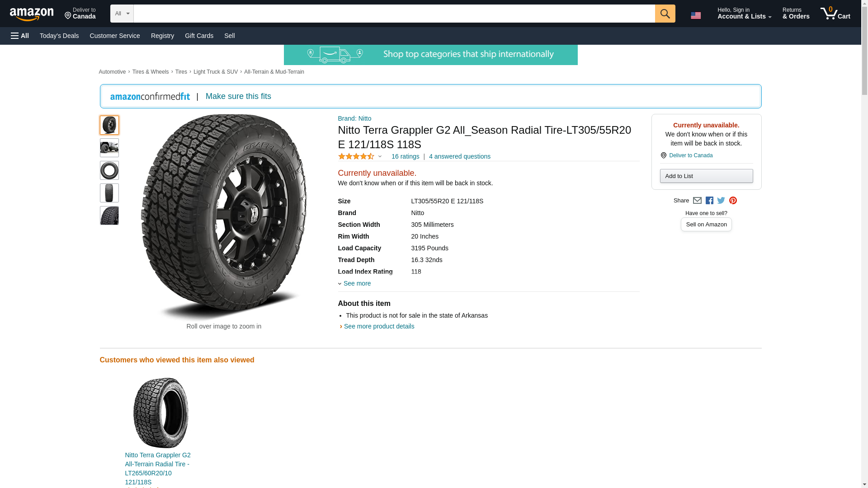Click the Add to List button
868x488 pixels.
click(x=706, y=176)
